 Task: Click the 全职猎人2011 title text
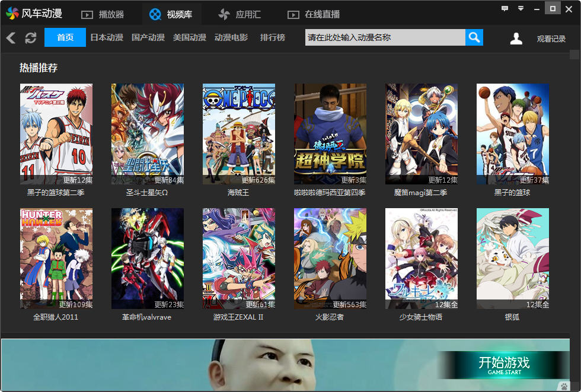tap(56, 317)
